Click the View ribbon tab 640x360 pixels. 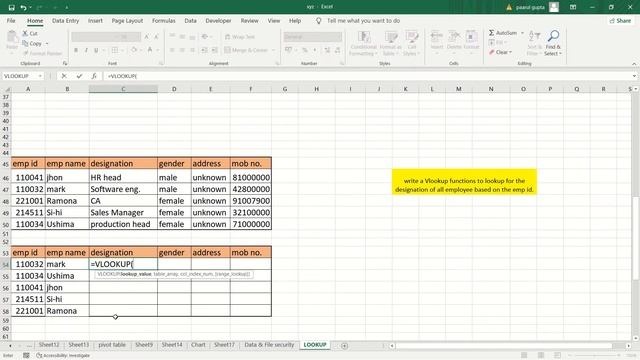click(x=274, y=20)
